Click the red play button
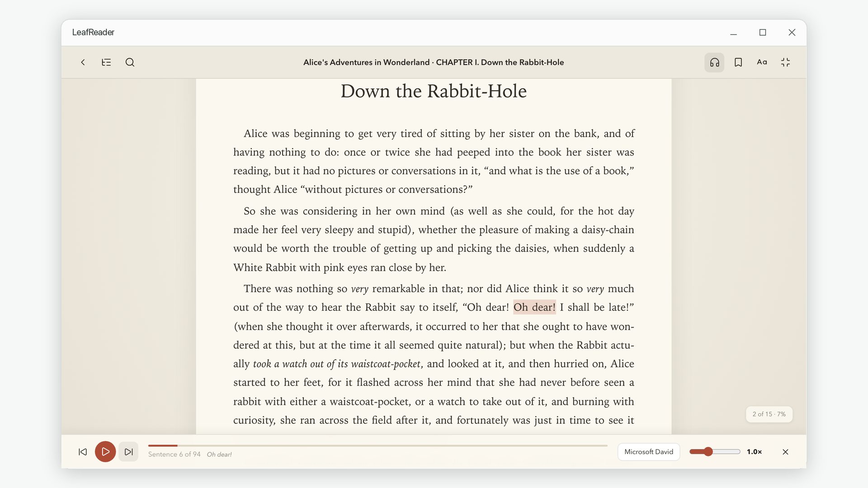The height and width of the screenshot is (488, 868). point(105,452)
